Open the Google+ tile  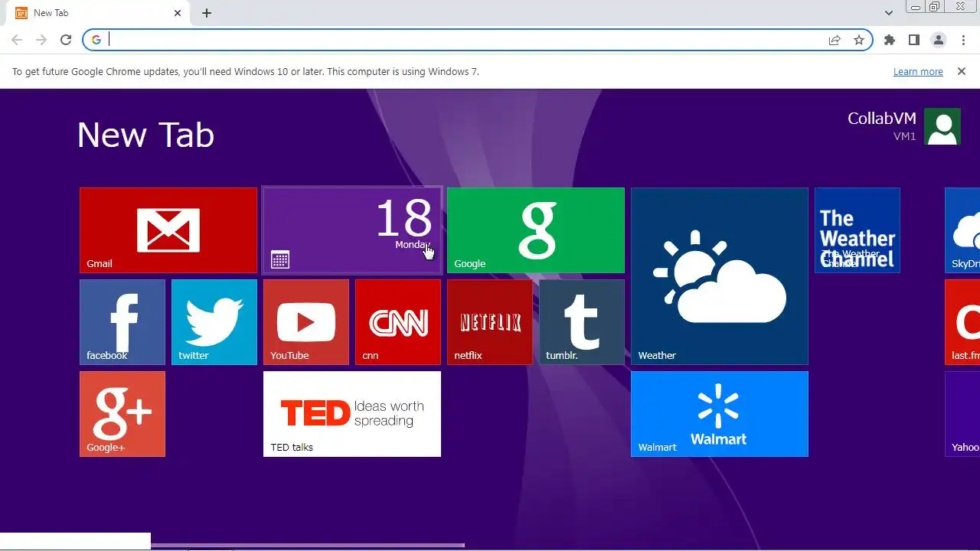(122, 414)
